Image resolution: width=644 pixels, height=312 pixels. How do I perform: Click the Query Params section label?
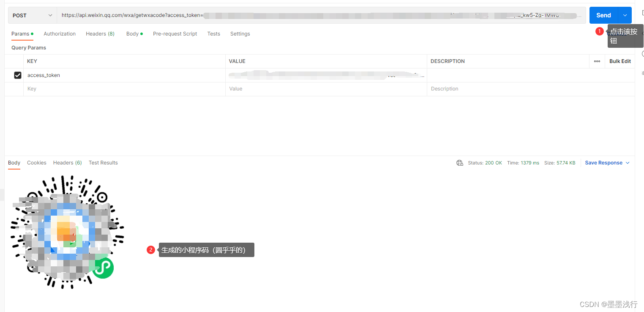tap(29, 48)
